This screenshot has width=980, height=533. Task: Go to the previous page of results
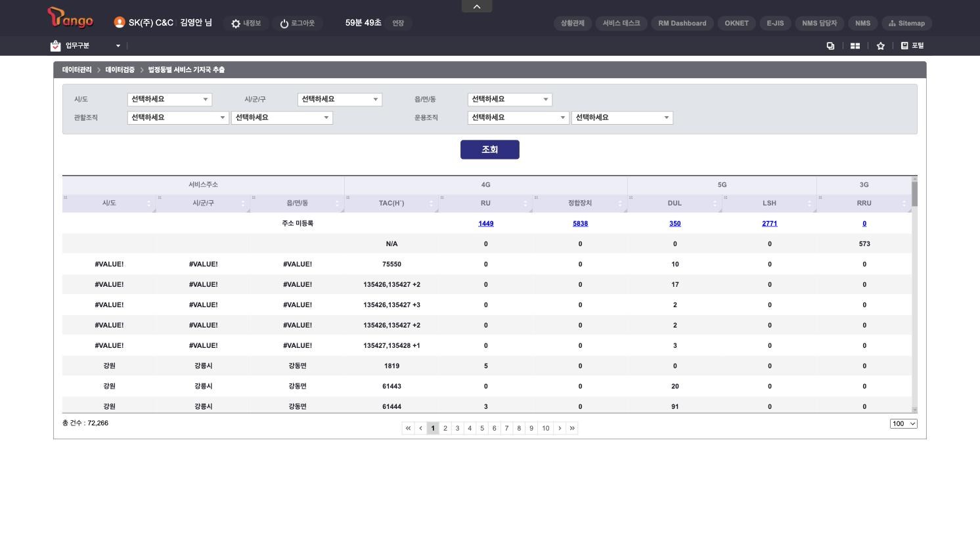tap(420, 428)
